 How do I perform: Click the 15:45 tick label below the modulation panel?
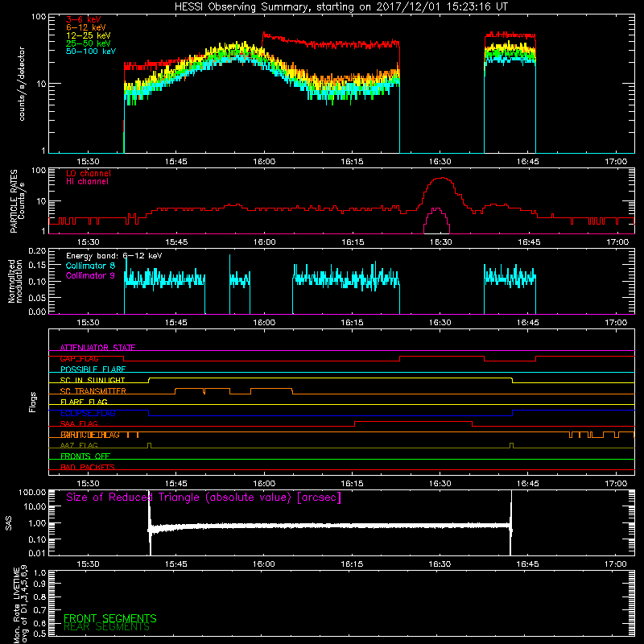176,323
